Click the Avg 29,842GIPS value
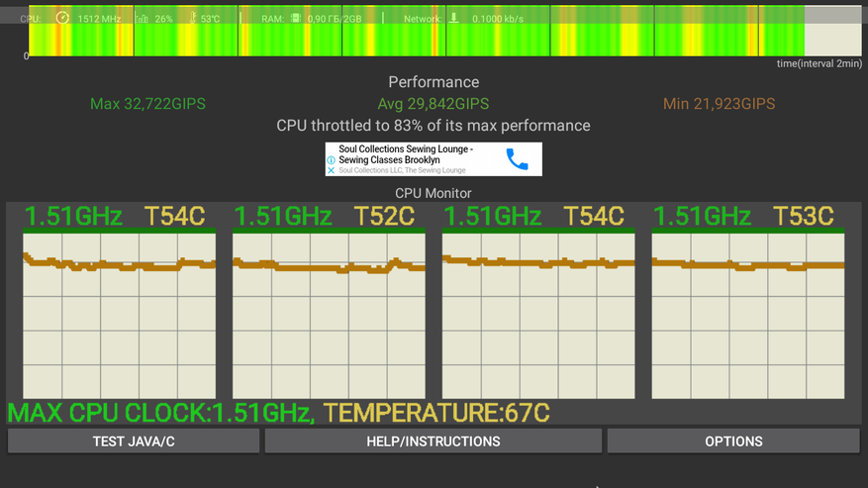 433,104
